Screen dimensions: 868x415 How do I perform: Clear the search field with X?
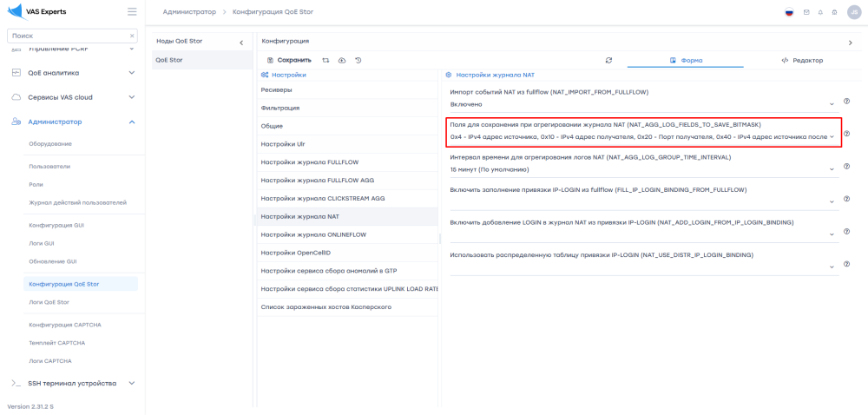pos(132,36)
